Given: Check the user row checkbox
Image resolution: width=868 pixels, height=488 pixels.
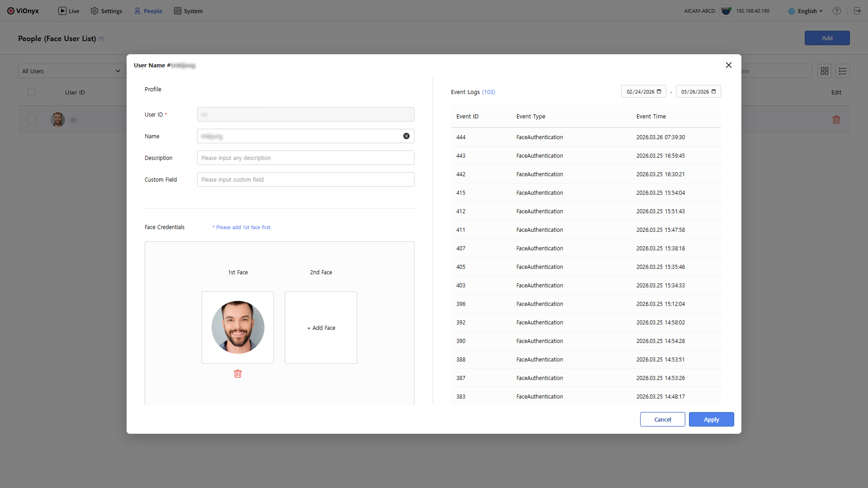Looking at the screenshot, I should click(x=32, y=120).
